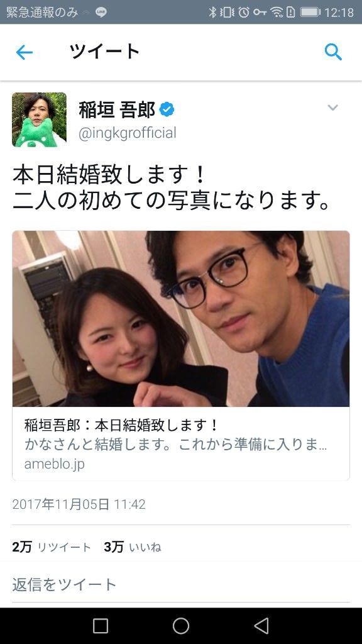Open the ameblo.jp link card

click(181, 443)
